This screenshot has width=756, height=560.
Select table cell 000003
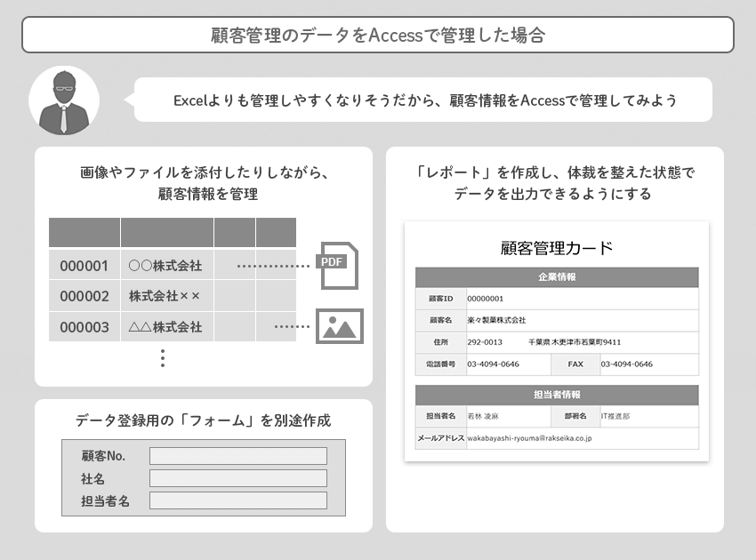point(84,327)
